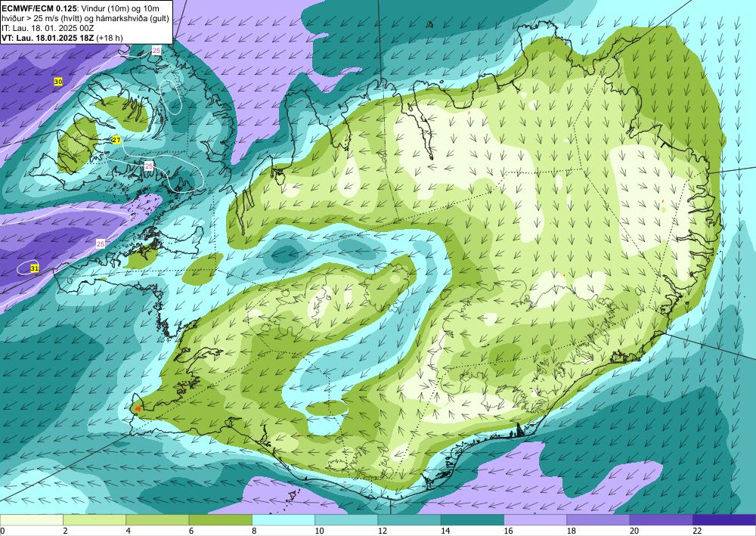Click the valid time "VT: Lau. 18.01.2025 18Z (+18 h)"

[x=62, y=38]
